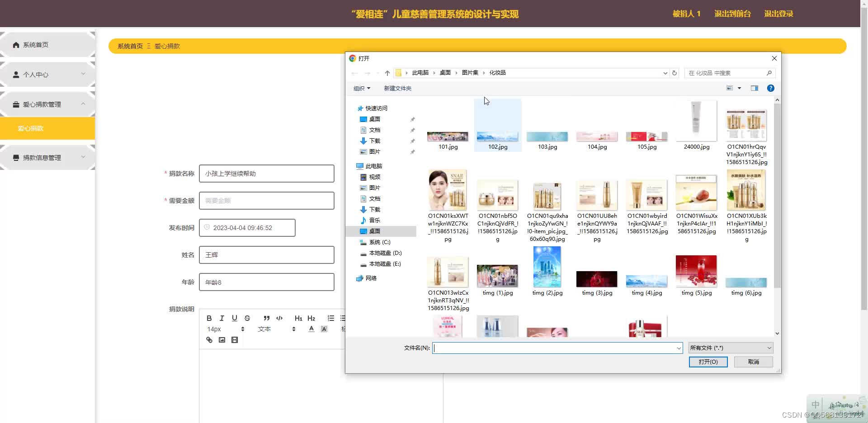Insert a code block in the editor

coord(279,318)
